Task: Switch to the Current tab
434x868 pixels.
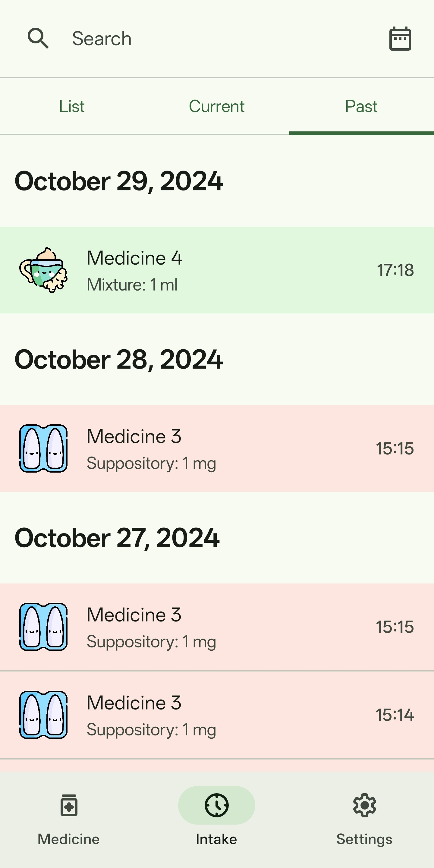Action: (217, 106)
